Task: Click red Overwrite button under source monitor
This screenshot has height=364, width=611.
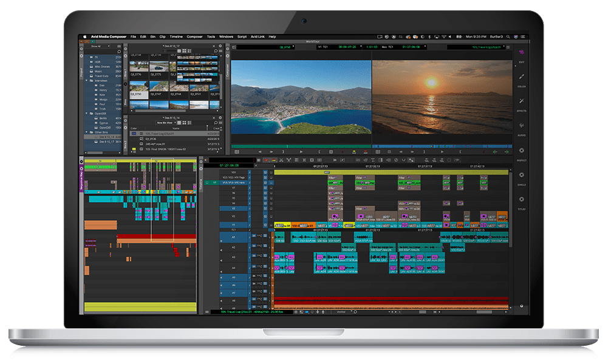Action: point(366,152)
